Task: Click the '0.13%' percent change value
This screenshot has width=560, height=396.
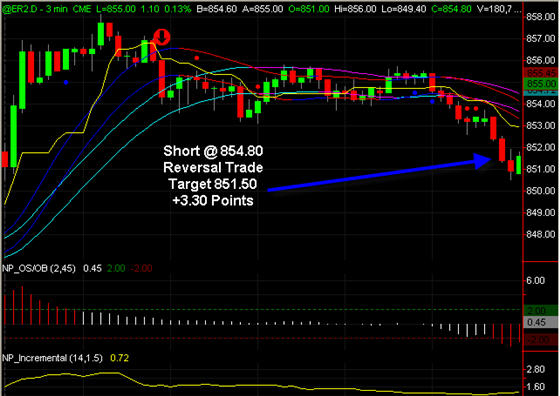Action: point(178,9)
